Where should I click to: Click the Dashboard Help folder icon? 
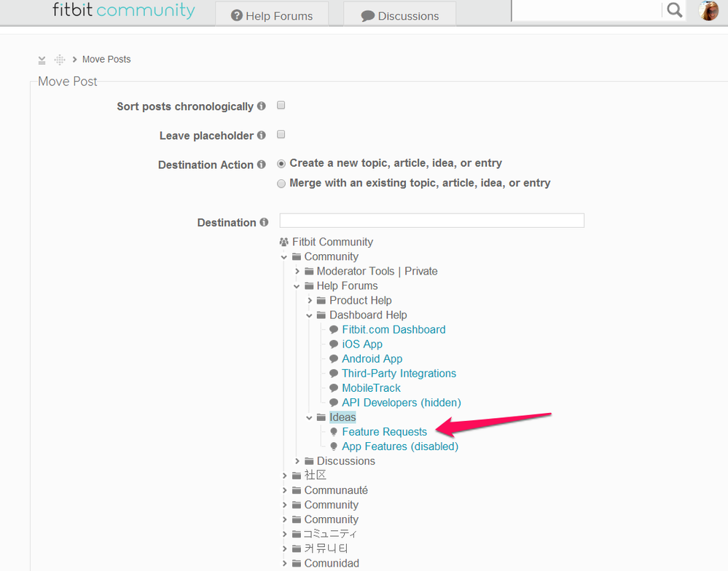tap(321, 315)
